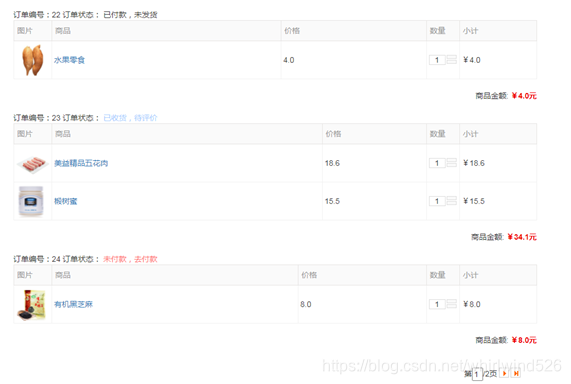The width and height of the screenshot is (571, 384).
Task: Open the 水果零食 product link
Action: pyautogui.click(x=69, y=60)
